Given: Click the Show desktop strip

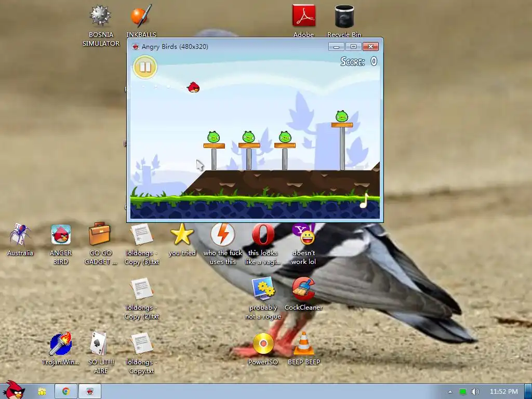Looking at the screenshot, I should pos(528,392).
